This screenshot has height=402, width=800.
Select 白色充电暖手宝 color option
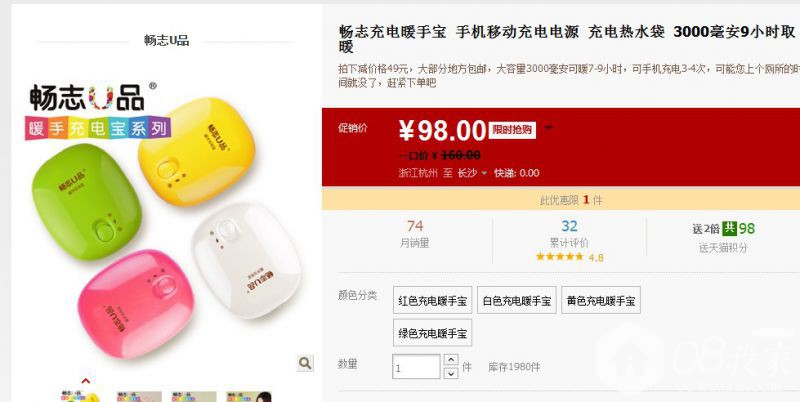pos(517,300)
